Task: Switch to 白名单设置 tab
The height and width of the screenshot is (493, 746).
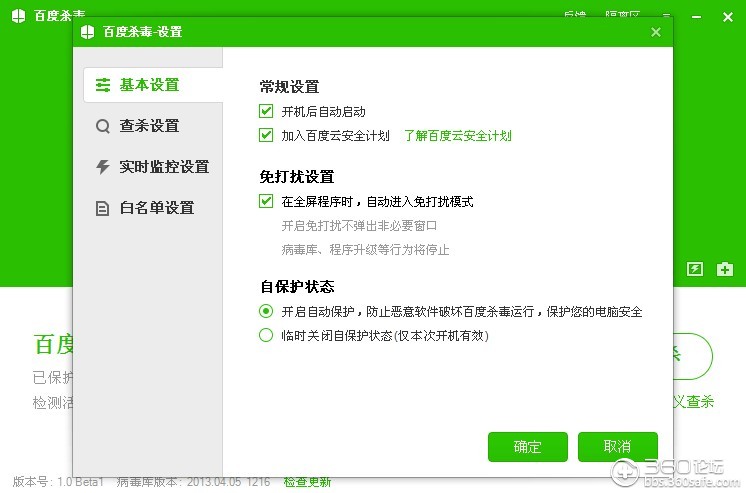Action: pos(156,208)
